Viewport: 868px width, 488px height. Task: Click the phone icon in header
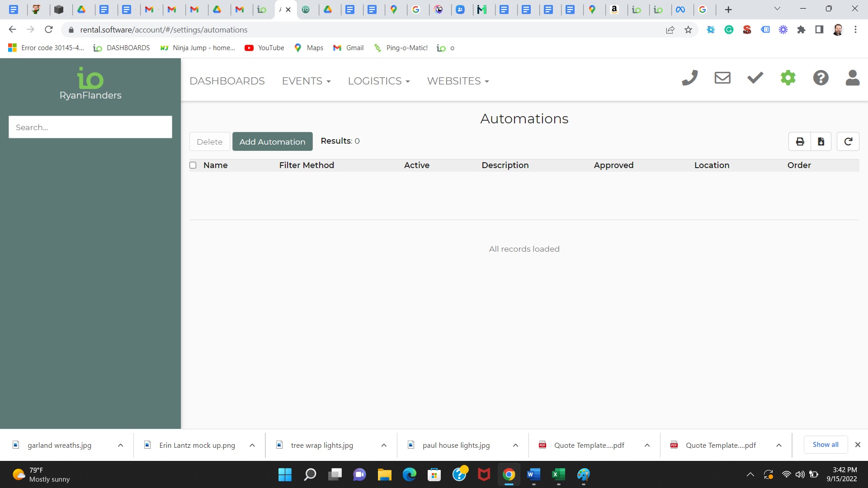point(690,78)
